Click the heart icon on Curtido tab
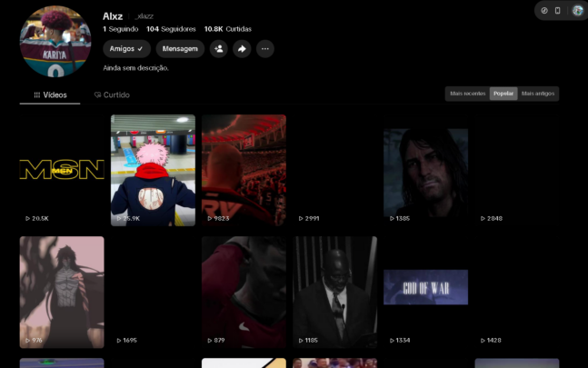Image resolution: width=588 pixels, height=368 pixels. (97, 94)
